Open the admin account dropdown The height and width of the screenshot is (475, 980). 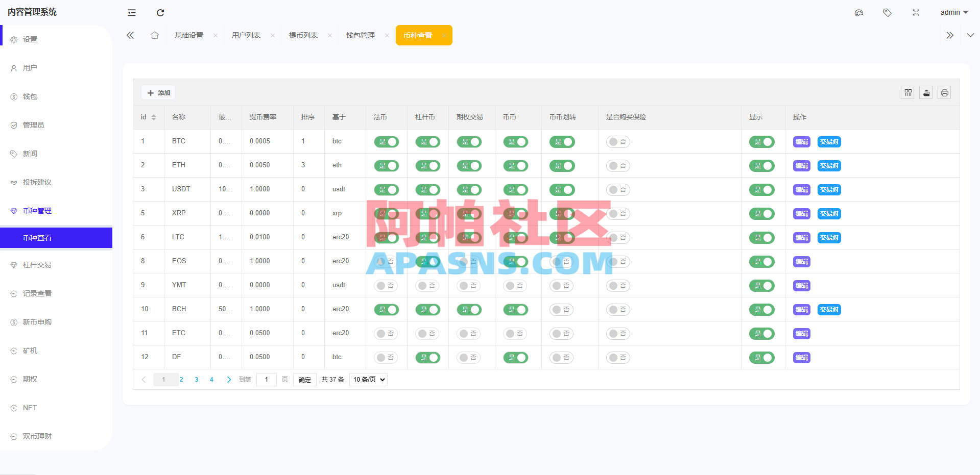[953, 12]
